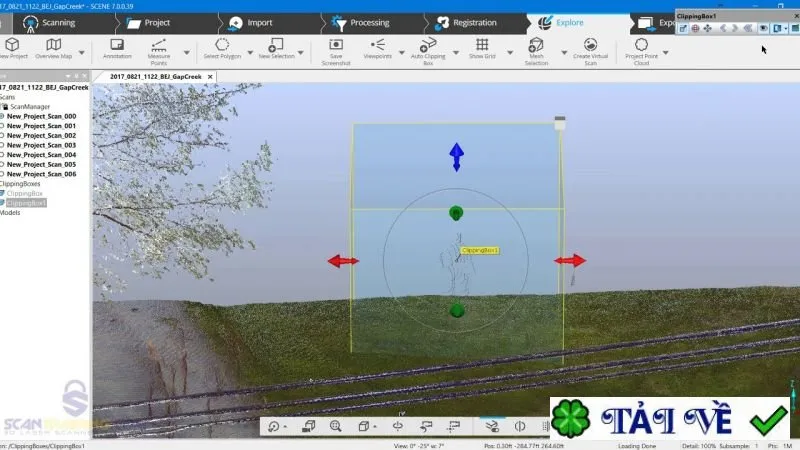Click the ClippingBox1 label in the viewport
This screenshot has height=450, width=800.
(x=480, y=251)
